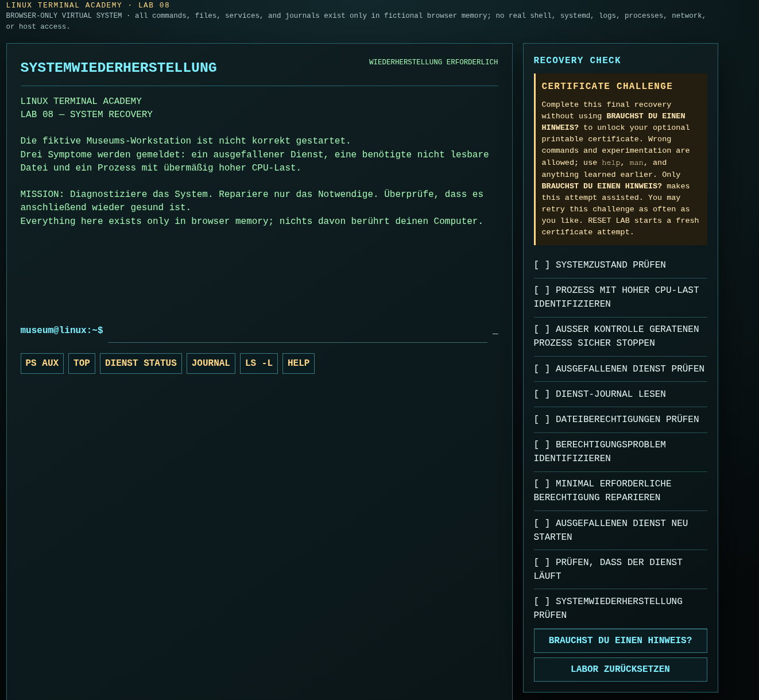The width and height of the screenshot is (759, 700).
Task: Check PRÜFEN, DASS DER DIENST LÄUFT item
Action: (620, 570)
